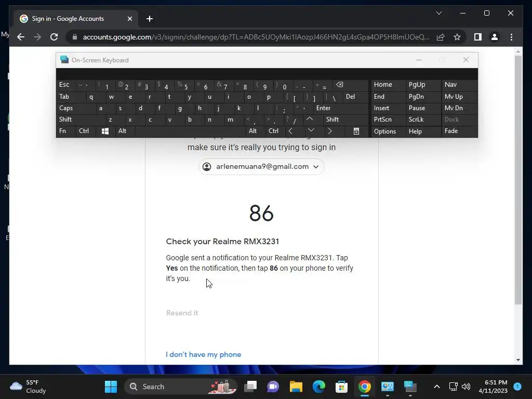This screenshot has width=532, height=399.
Task: Click the taskbar Search box
Action: click(180, 387)
